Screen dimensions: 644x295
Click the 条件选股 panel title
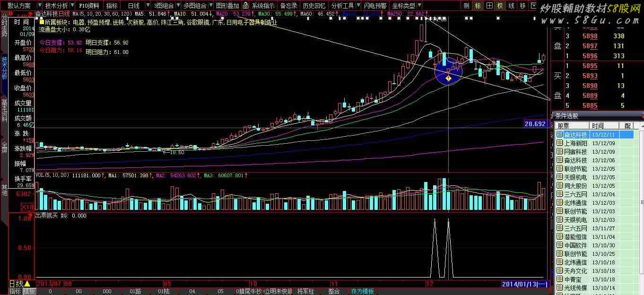[566, 115]
